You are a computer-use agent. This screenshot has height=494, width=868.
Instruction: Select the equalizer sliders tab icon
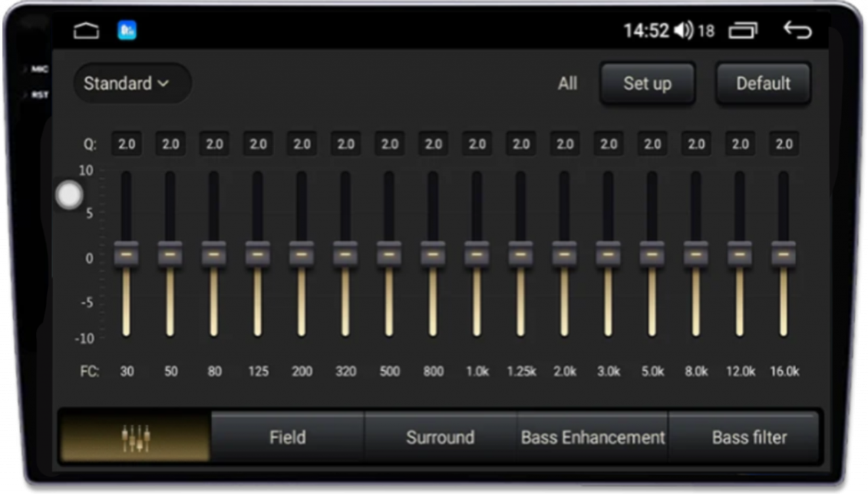point(135,438)
